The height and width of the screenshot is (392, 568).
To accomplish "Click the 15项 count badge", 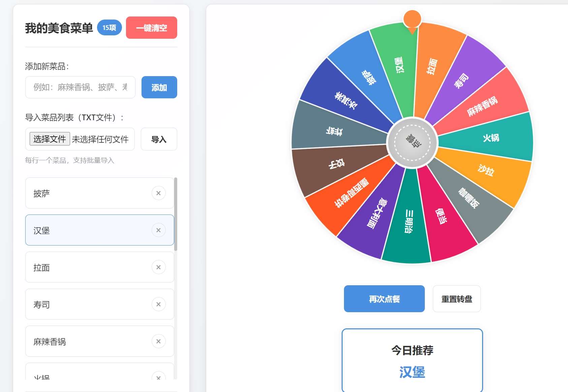I will (108, 27).
